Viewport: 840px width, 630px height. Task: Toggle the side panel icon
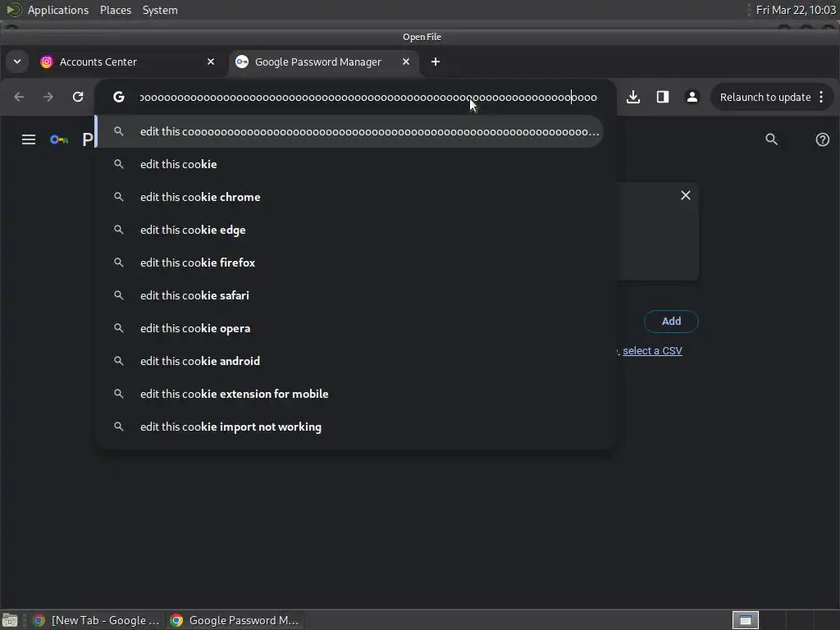pos(663,97)
